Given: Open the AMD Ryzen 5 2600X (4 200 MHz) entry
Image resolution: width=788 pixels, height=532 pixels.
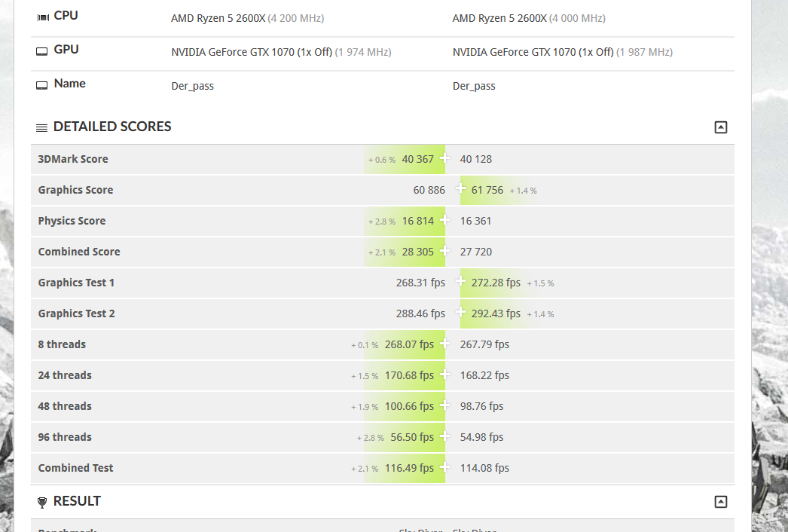Looking at the screenshot, I should coord(247,19).
